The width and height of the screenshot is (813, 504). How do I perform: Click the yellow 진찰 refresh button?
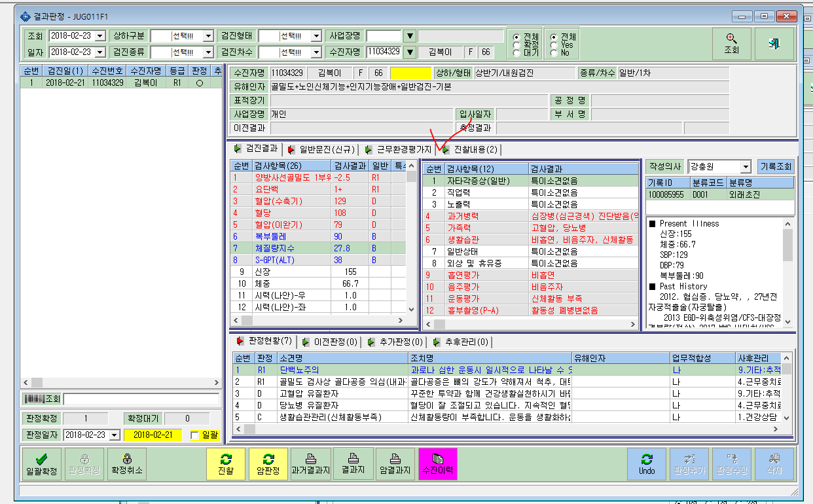tap(226, 464)
